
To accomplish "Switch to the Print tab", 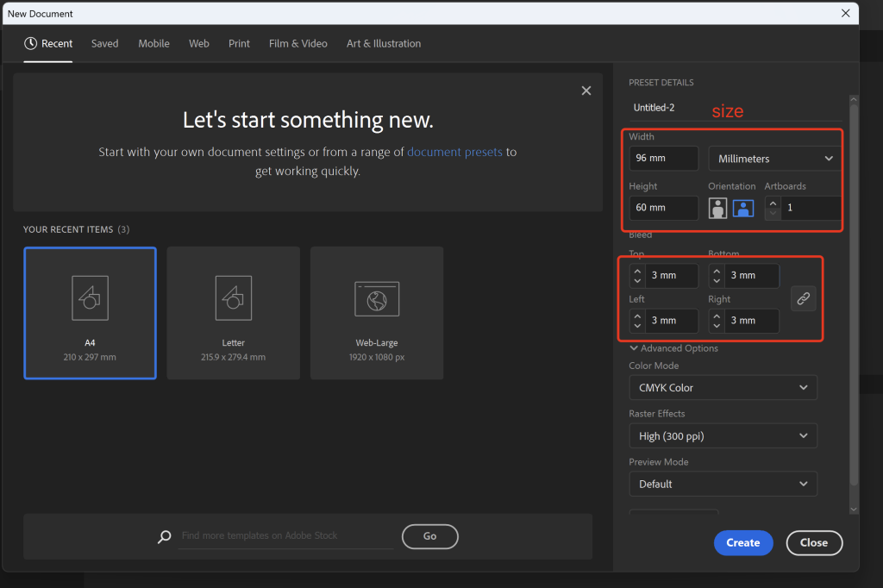I will point(239,43).
